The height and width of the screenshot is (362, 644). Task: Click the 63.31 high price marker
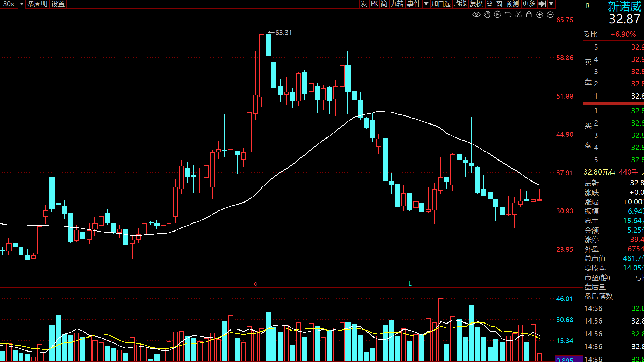pyautogui.click(x=283, y=33)
